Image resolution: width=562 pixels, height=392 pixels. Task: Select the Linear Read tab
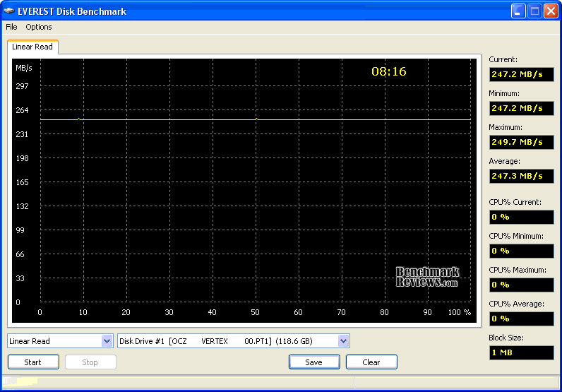[32, 47]
